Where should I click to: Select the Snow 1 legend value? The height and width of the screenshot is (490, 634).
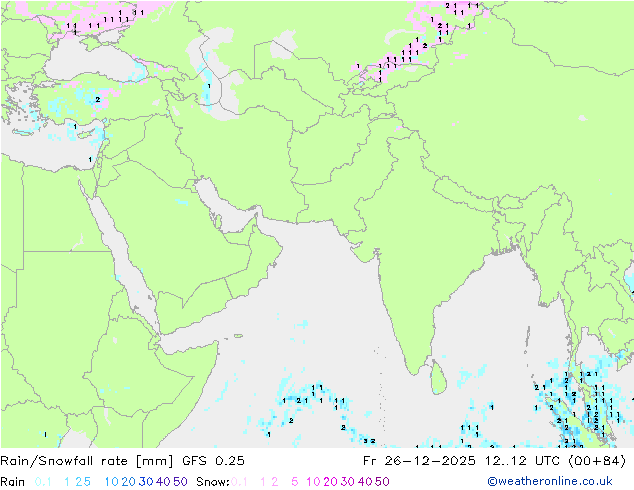[x=263, y=482]
